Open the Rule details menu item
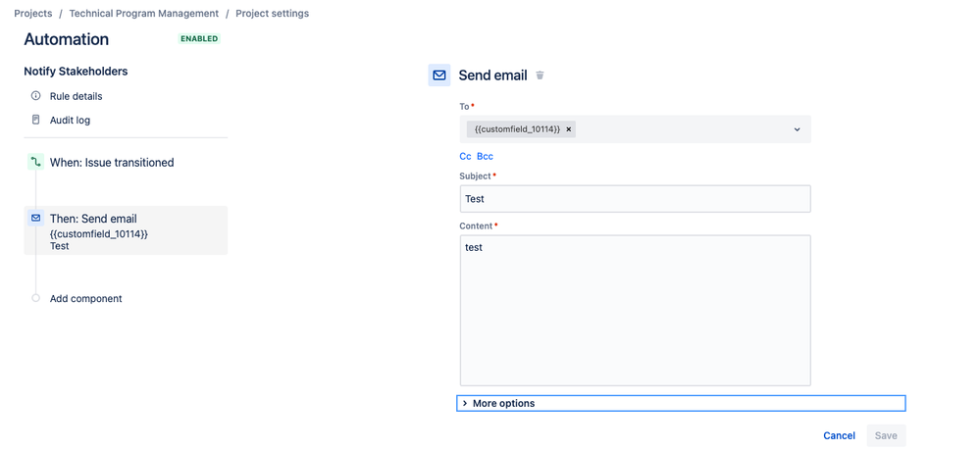 [76, 96]
